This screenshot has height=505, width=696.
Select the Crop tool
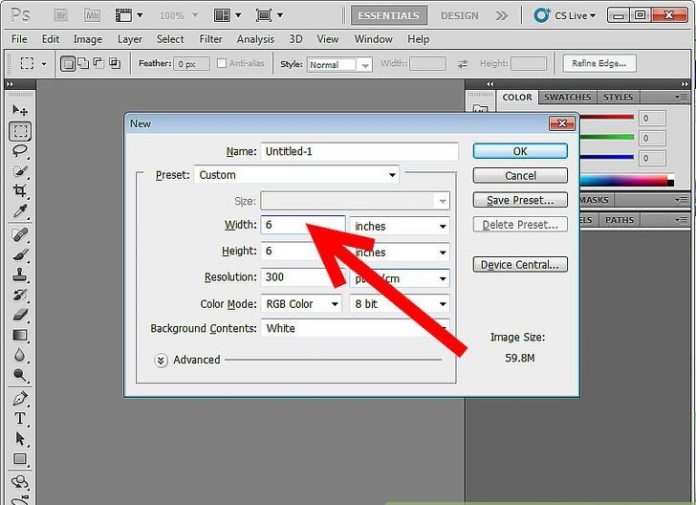tap(20, 191)
